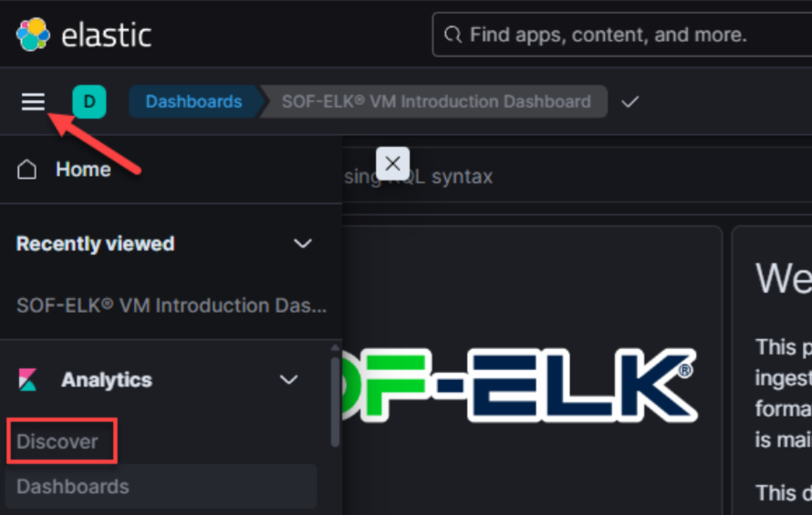The image size is (812, 515).
Task: Click the checkmark icon beside the breadcrumbs
Action: tap(630, 102)
